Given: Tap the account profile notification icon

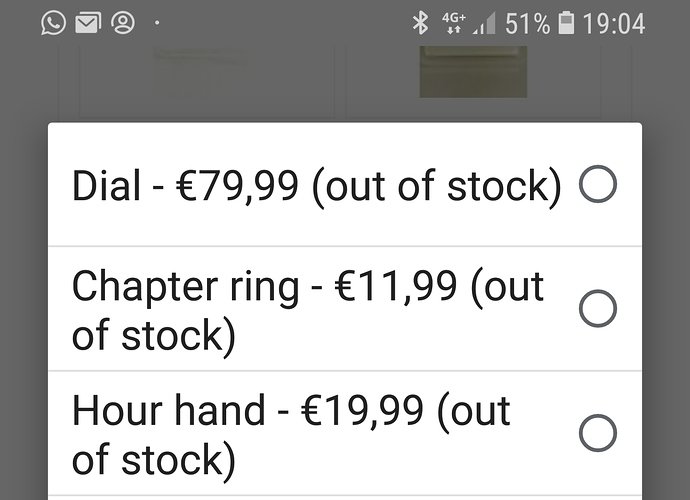Looking at the screenshot, I should 123,23.
